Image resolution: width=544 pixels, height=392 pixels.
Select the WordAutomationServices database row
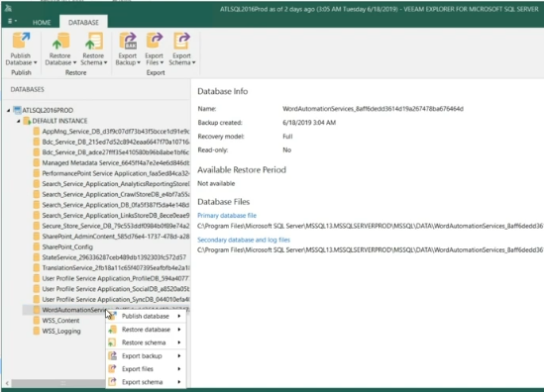click(106, 310)
